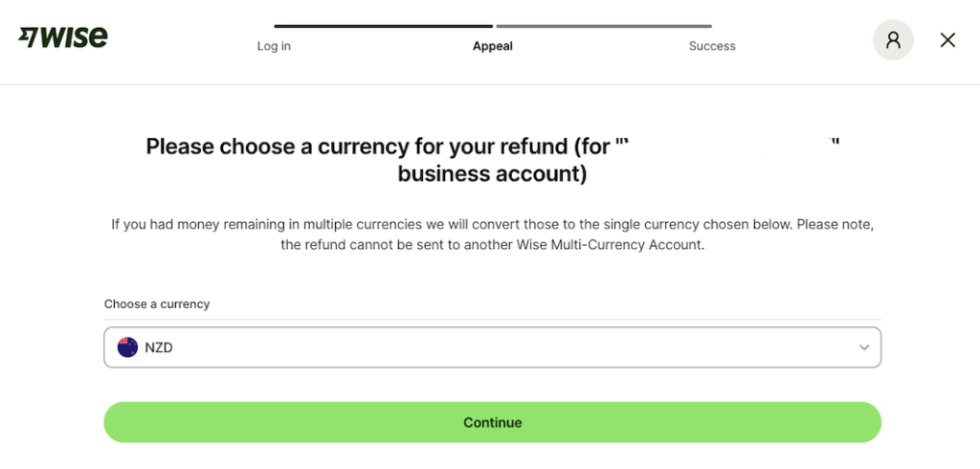Open the profile avatar menu
The height and width of the screenshot is (469, 980).
[893, 40]
